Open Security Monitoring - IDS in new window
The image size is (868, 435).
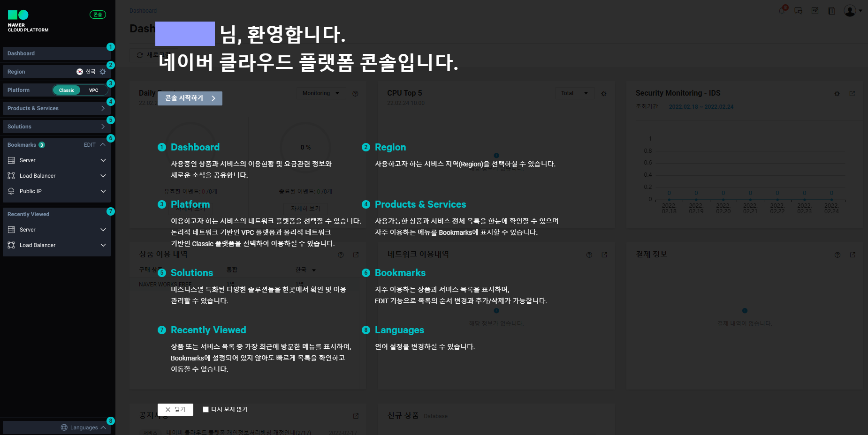coord(852,94)
